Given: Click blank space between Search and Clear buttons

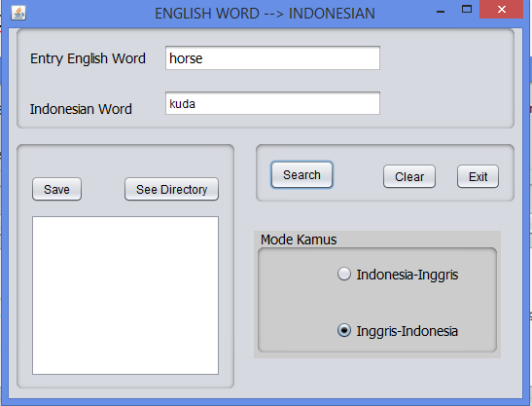Looking at the screenshot, I should click(x=358, y=176).
